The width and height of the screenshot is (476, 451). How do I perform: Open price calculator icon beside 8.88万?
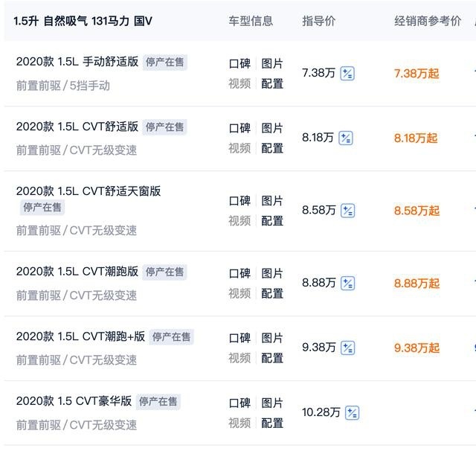coord(347,284)
